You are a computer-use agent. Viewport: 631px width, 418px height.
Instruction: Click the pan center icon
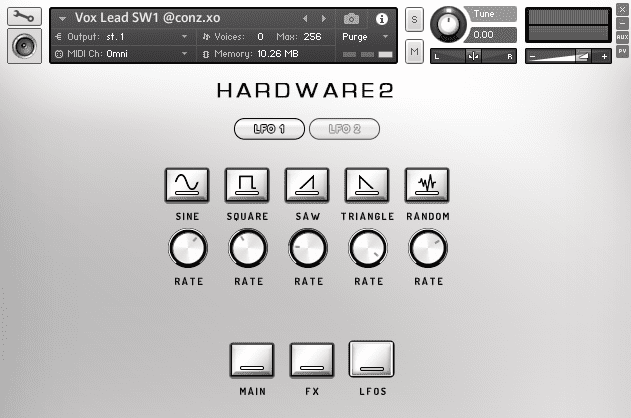point(474,56)
